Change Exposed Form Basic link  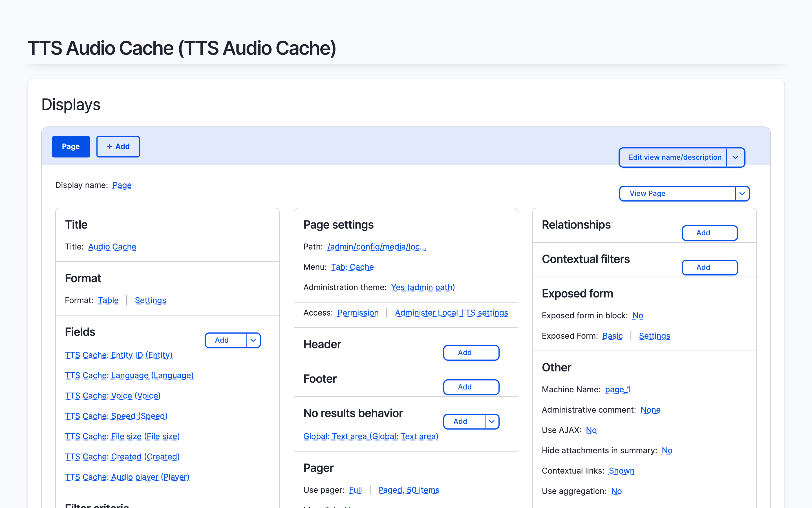tap(612, 336)
